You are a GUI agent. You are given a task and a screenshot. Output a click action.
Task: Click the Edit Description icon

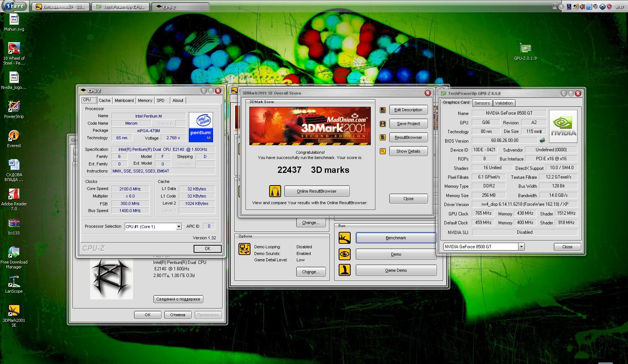tap(383, 110)
